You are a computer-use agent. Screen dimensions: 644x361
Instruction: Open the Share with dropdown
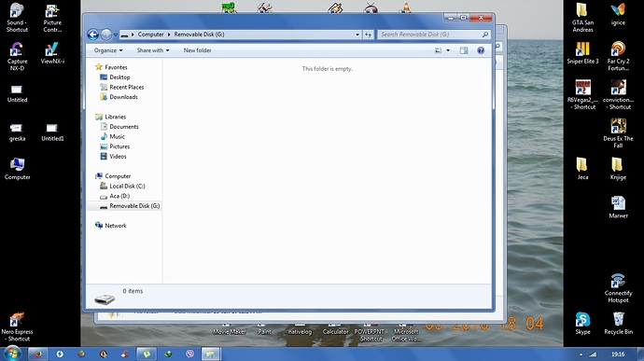(x=153, y=50)
